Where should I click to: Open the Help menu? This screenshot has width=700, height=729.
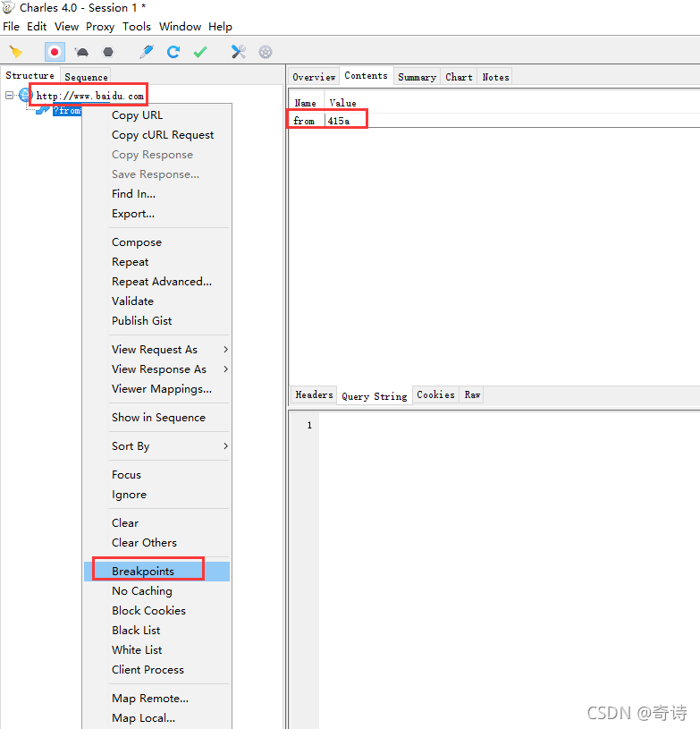click(220, 27)
